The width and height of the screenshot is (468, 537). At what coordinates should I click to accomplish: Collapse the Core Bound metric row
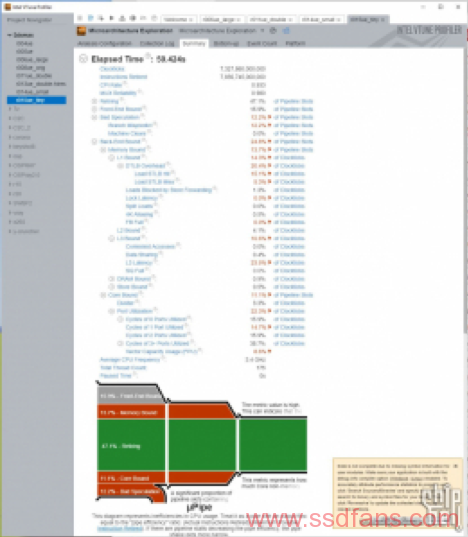[103, 295]
